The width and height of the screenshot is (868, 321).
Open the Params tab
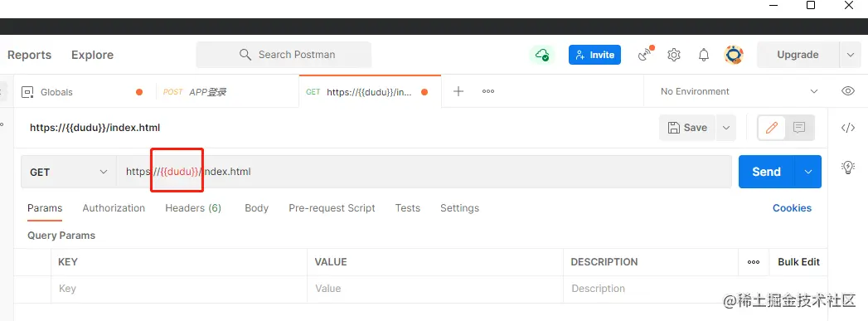click(45, 208)
